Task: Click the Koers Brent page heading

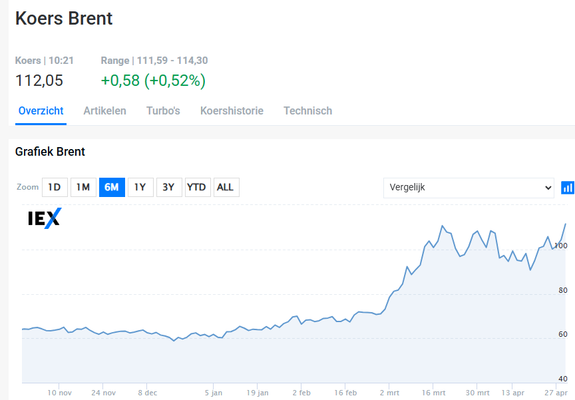Action: pyautogui.click(x=64, y=18)
